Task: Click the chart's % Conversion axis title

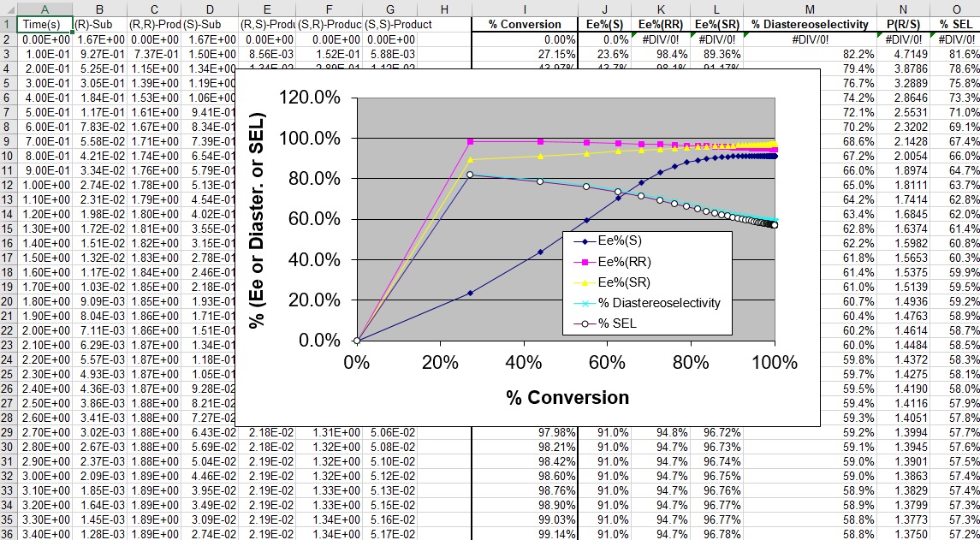Action: 567,397
